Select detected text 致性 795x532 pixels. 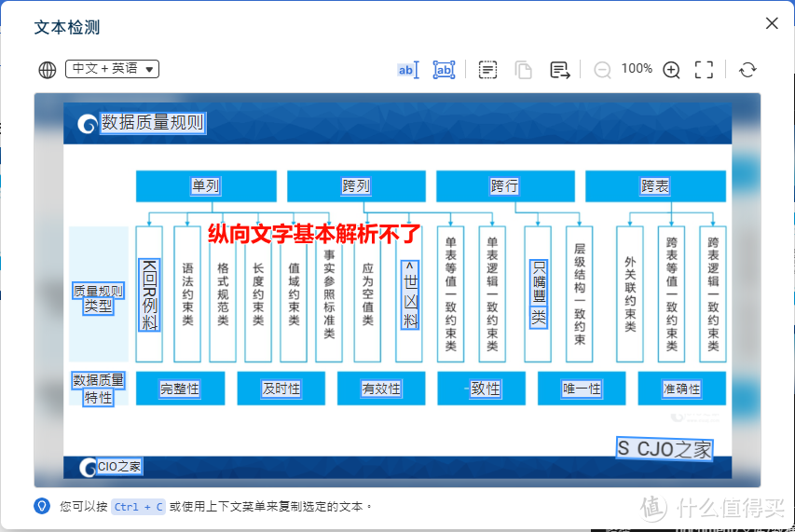(486, 389)
